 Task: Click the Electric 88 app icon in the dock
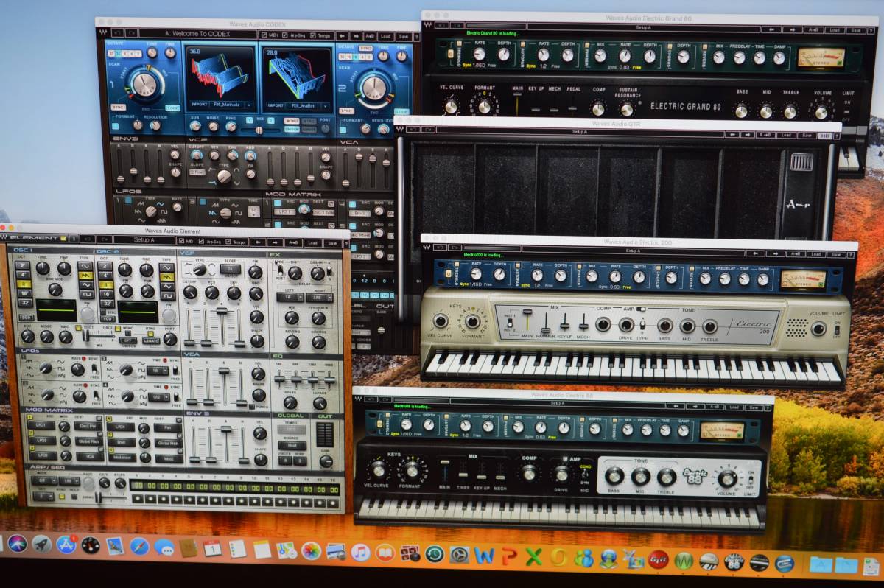point(734,562)
